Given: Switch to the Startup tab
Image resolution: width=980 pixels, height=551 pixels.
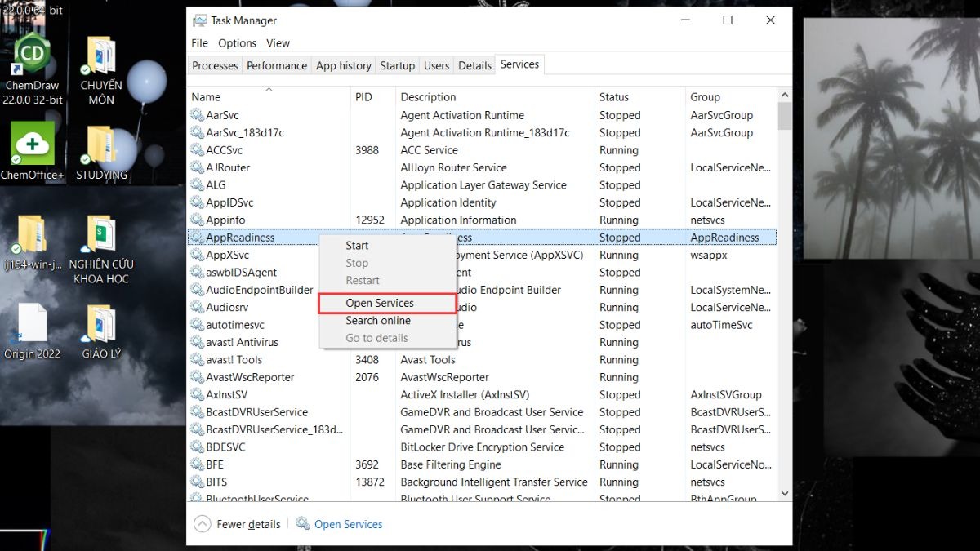Looking at the screenshot, I should point(398,65).
